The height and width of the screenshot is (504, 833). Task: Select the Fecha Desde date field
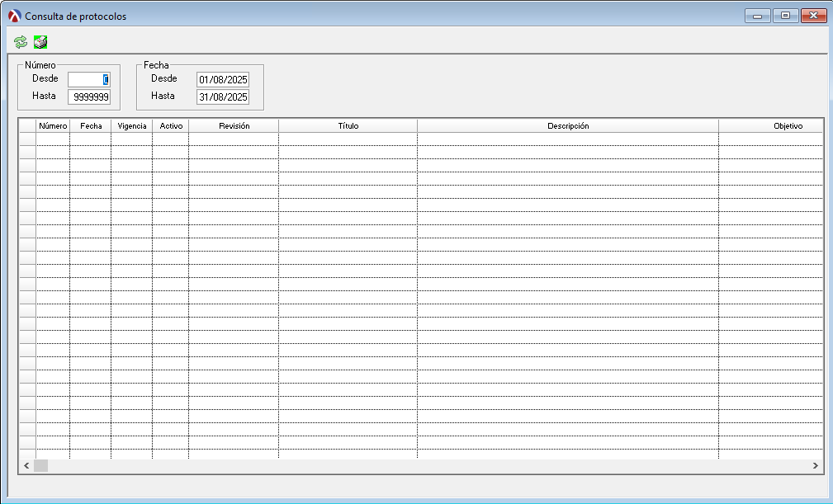(x=222, y=79)
